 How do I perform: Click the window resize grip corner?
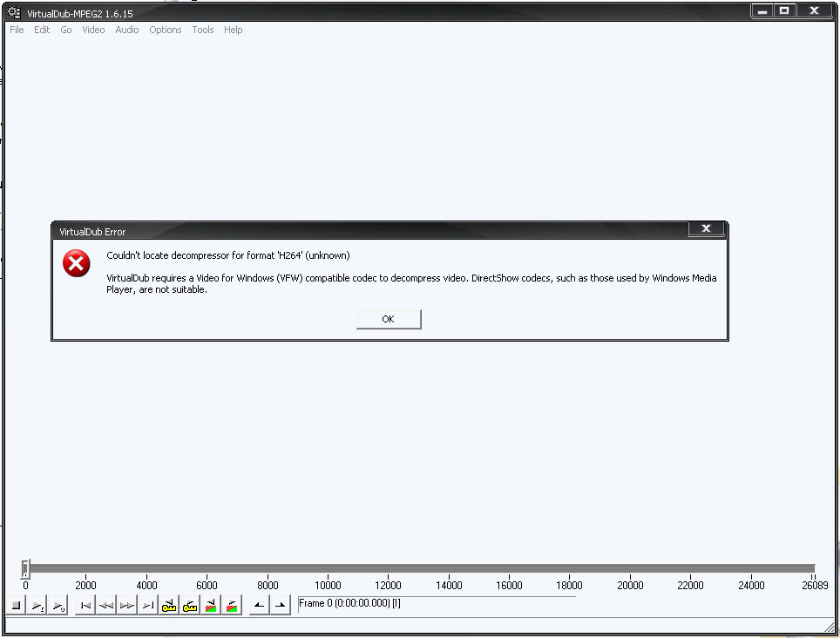click(829, 627)
